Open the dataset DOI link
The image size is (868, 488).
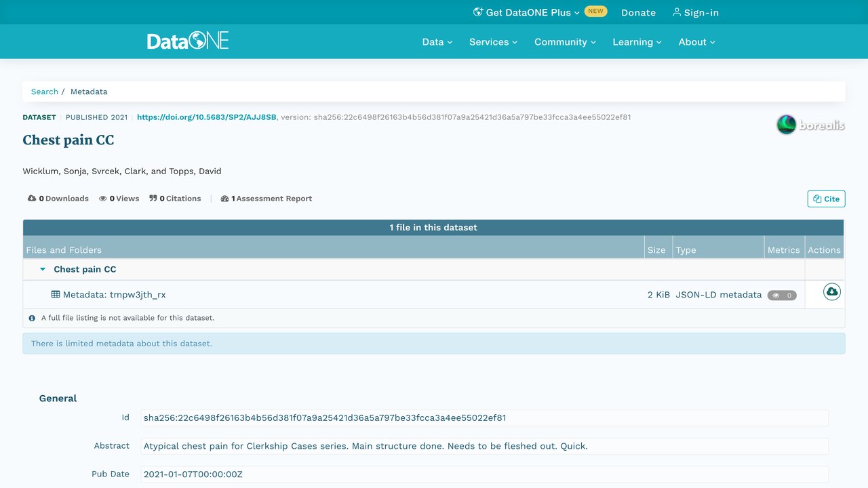[207, 117]
